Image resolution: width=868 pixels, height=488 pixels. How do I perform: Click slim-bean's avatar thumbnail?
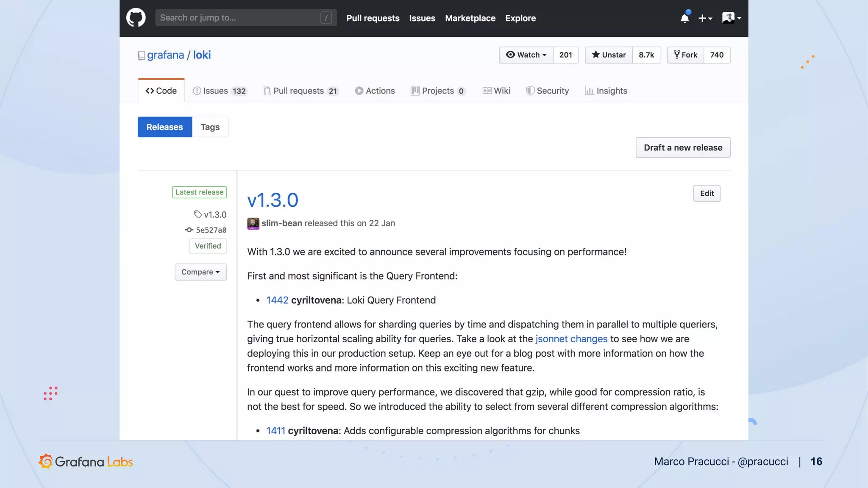click(253, 223)
